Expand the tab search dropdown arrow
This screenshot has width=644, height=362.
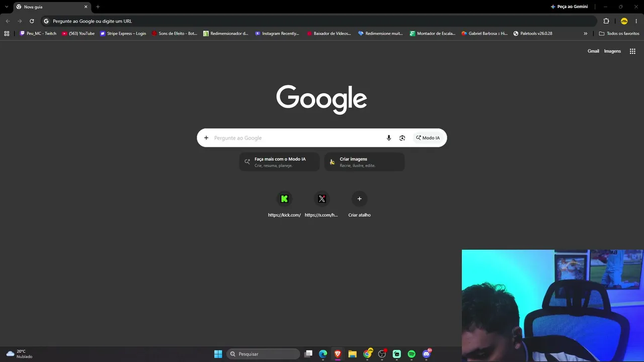(x=7, y=7)
